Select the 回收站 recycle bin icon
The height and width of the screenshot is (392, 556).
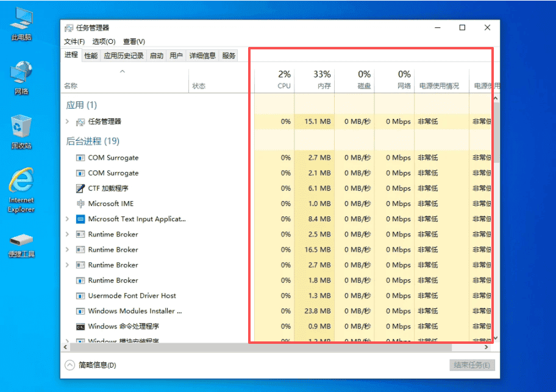tap(21, 132)
